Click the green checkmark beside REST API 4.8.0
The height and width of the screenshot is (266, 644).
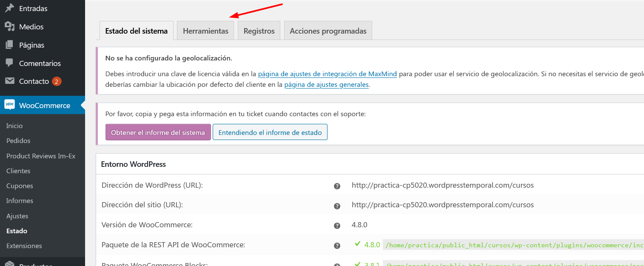[x=358, y=244]
